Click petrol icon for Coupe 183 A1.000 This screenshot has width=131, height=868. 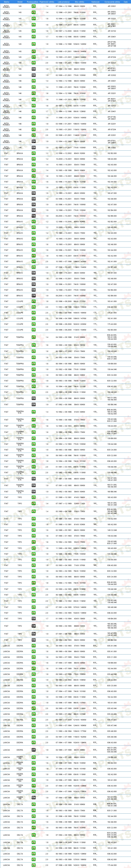pyautogui.click(x=34, y=302)
